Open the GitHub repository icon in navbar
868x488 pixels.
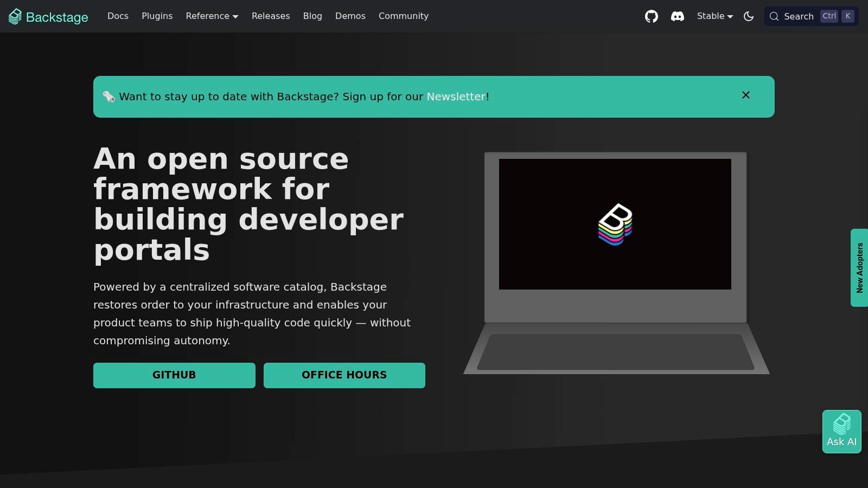pos(651,16)
